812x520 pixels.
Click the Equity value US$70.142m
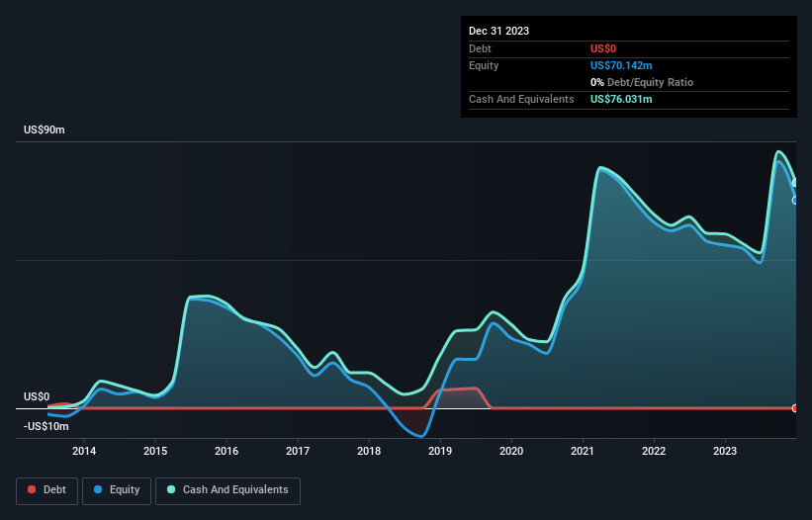coord(621,65)
